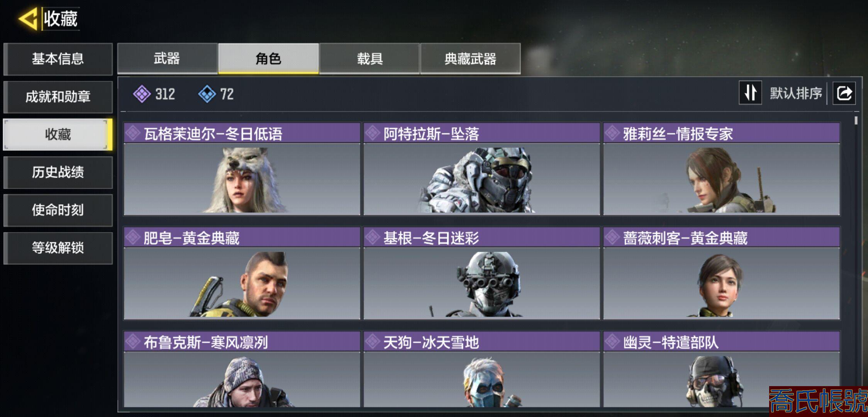Click rarity diamond icon on 阿特拉斯-坠落 card
This screenshot has height=417, width=868.
click(373, 133)
